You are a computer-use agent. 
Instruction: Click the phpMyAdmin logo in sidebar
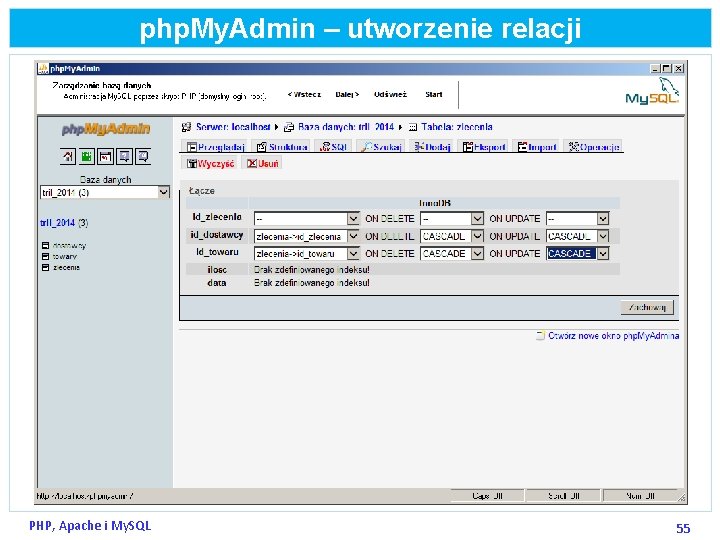coord(106,129)
